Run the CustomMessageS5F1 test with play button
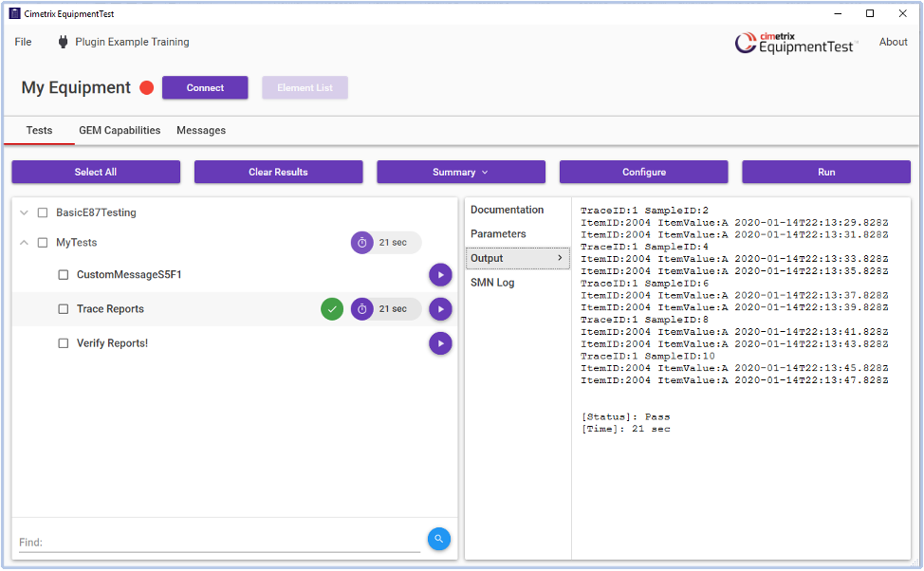 pyautogui.click(x=440, y=275)
